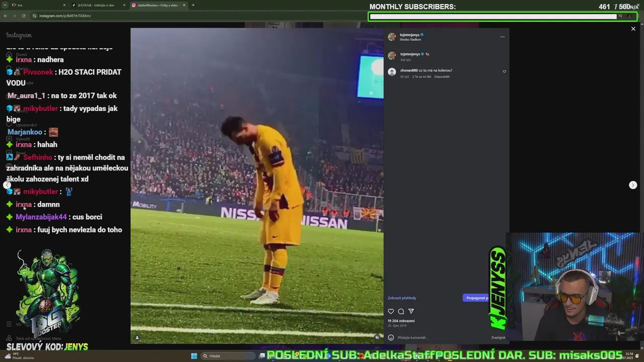Click the instagram.com address bar URL

(65, 16)
